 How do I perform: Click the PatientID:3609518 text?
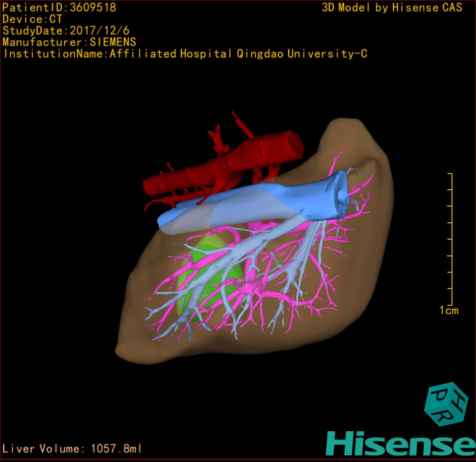[x=59, y=8]
